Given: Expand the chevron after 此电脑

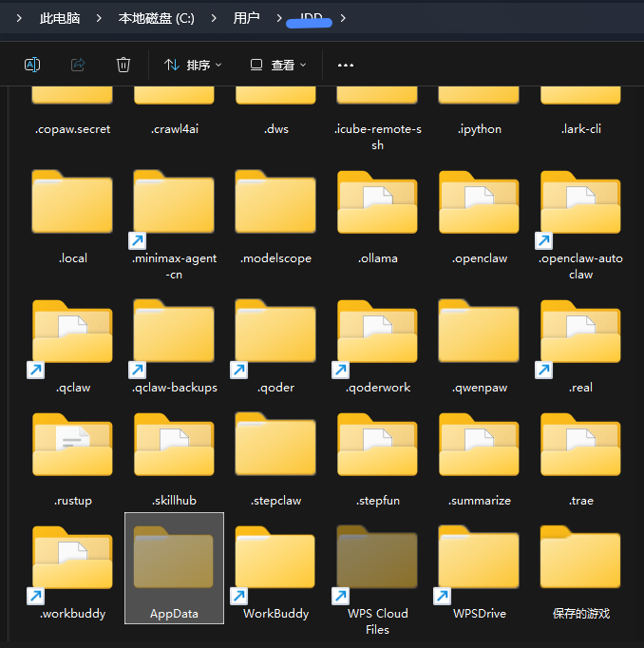Looking at the screenshot, I should coord(99,18).
